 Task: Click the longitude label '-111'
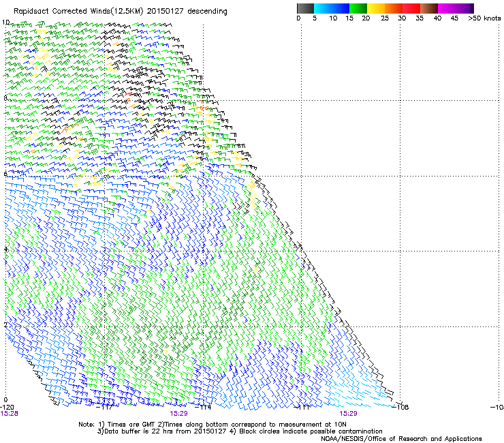pos(302,408)
